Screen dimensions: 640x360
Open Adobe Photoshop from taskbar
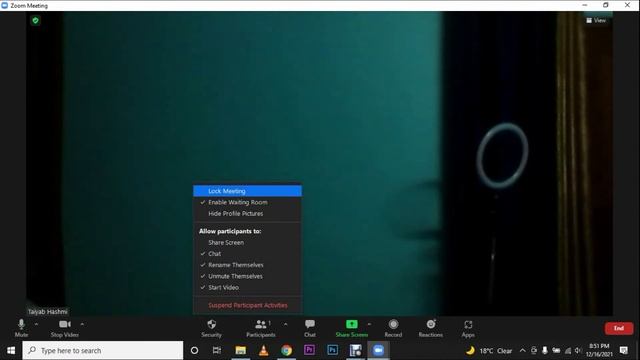pyautogui.click(x=332, y=351)
